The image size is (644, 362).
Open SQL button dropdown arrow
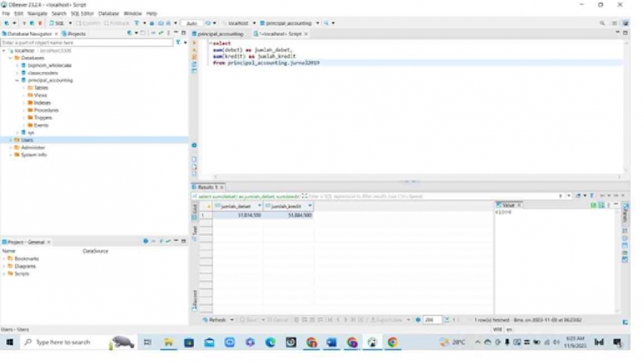coord(70,23)
